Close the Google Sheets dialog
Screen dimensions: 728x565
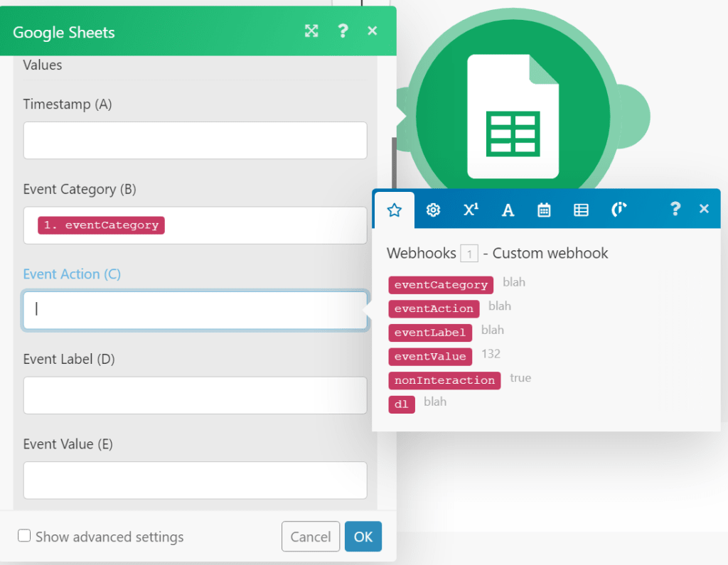click(x=373, y=31)
